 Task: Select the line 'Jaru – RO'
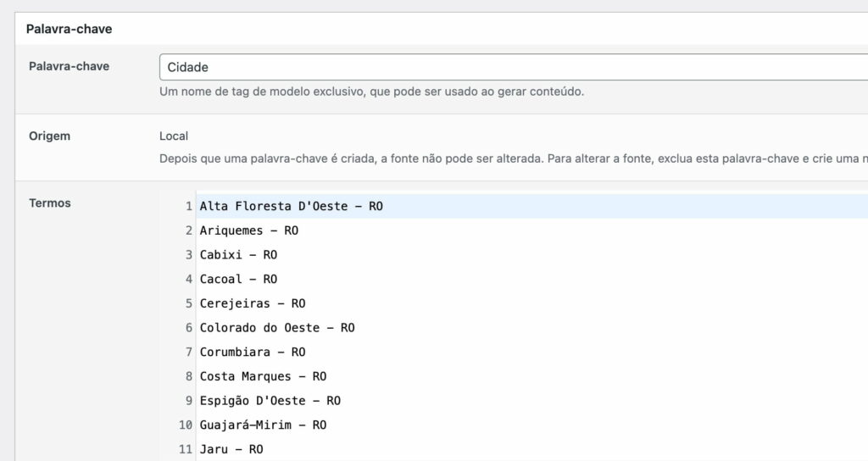click(x=231, y=450)
